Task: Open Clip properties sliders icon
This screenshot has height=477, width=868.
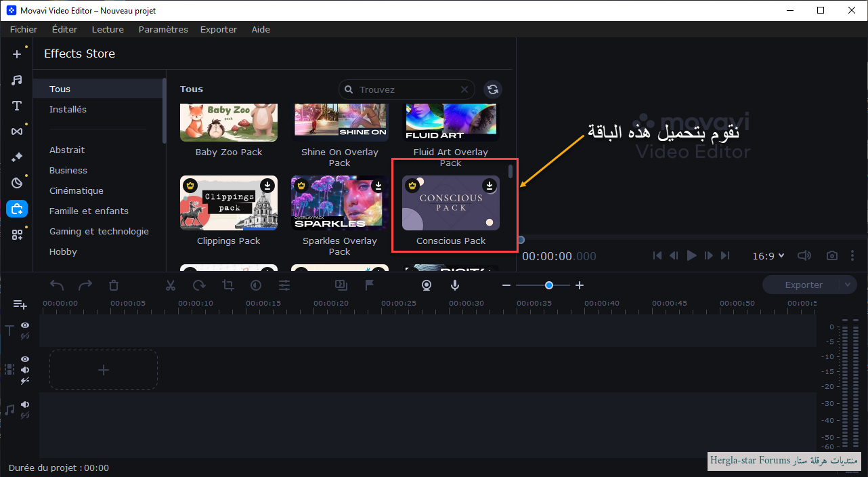Action: click(284, 285)
